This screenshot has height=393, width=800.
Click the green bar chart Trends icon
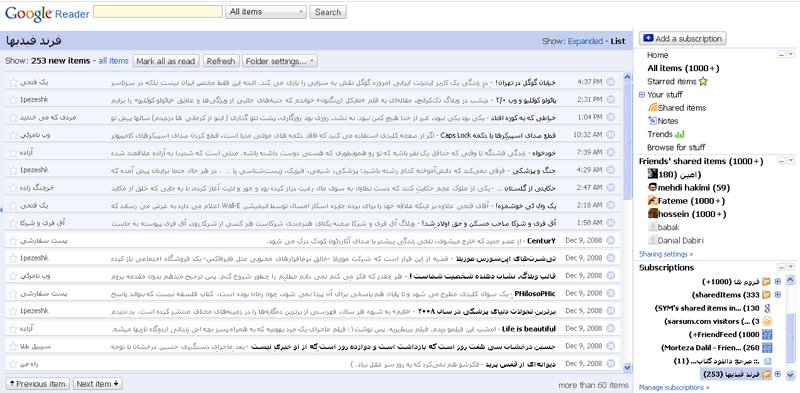point(679,134)
